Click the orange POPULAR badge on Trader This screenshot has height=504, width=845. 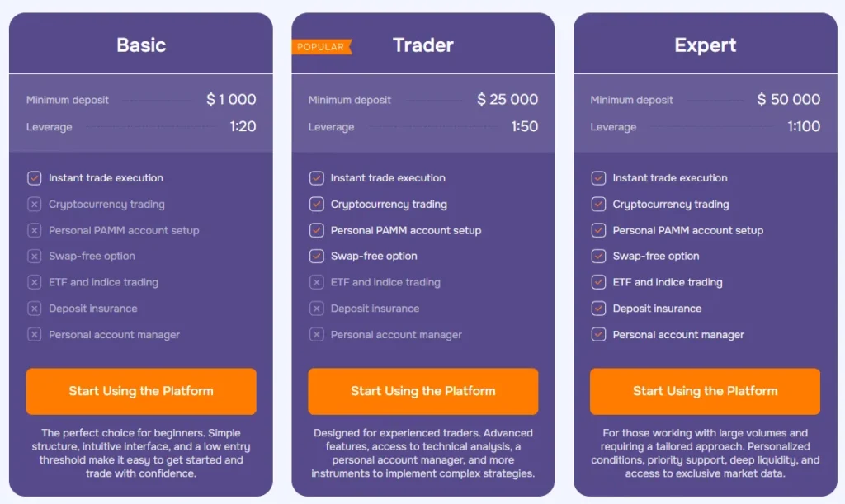click(321, 47)
